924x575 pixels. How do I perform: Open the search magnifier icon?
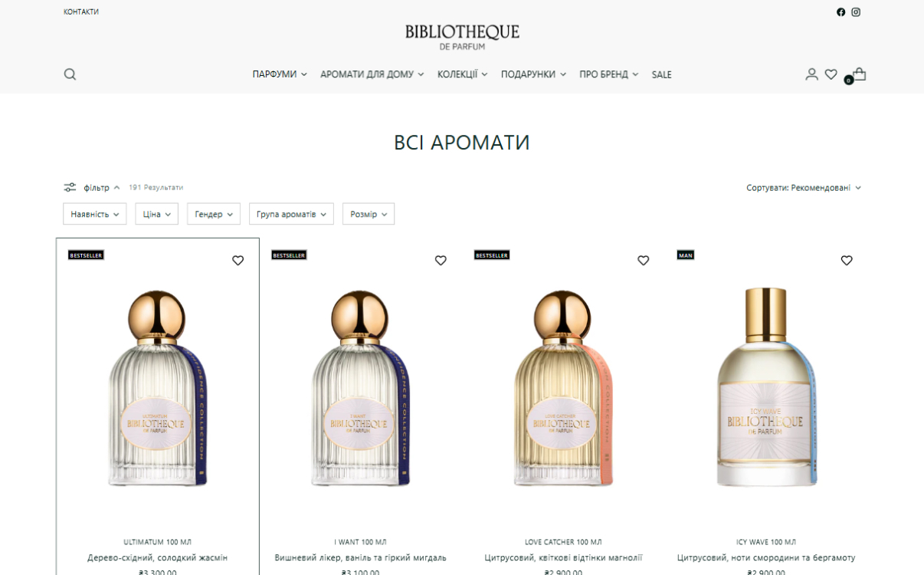click(70, 74)
